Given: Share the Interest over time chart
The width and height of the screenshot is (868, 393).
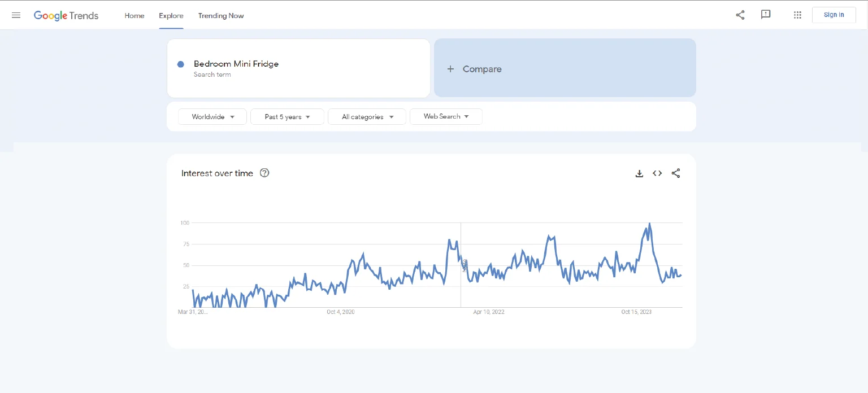Looking at the screenshot, I should tap(675, 173).
